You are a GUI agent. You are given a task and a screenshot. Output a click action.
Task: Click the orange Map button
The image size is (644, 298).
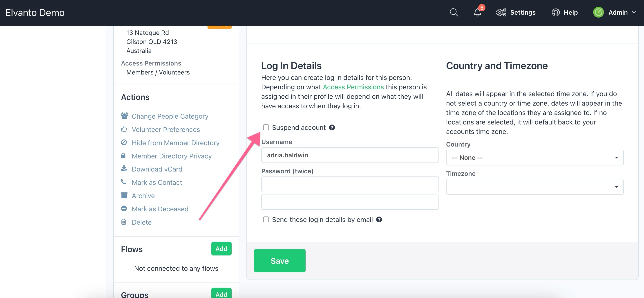[219, 27]
